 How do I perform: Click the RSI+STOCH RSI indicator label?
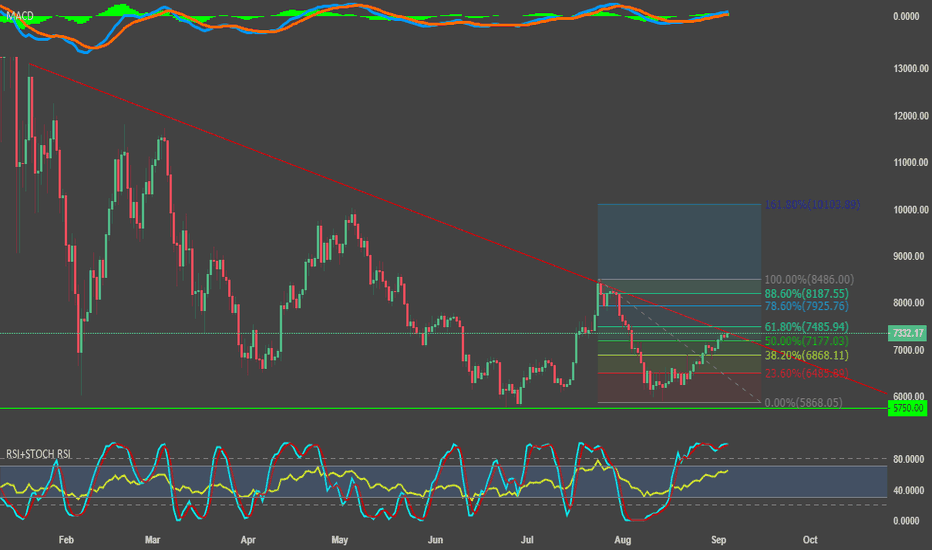coord(38,454)
